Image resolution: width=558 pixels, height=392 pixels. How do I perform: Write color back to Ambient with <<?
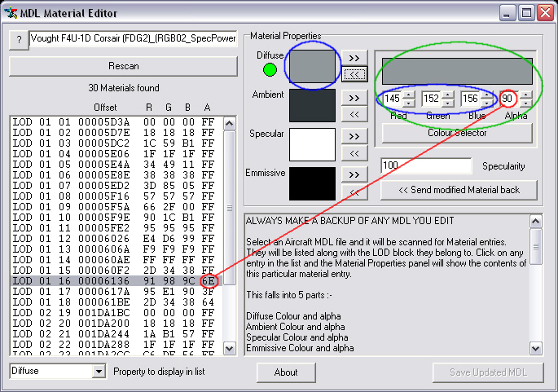point(354,114)
